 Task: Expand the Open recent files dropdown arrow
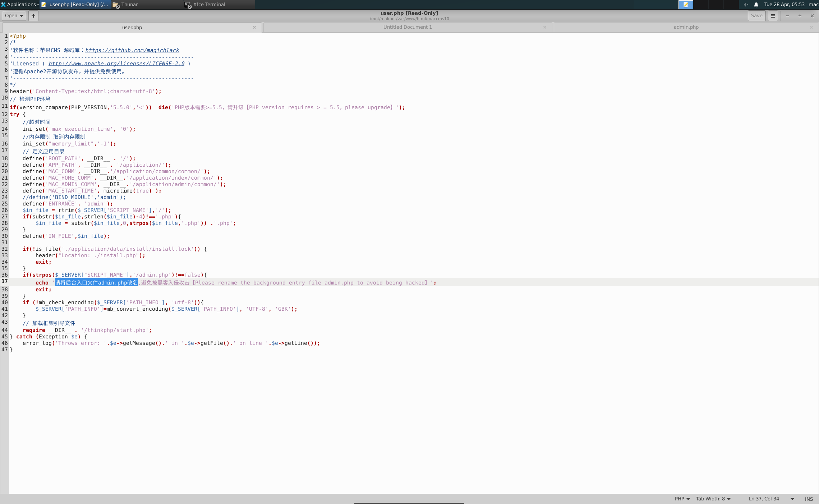coord(22,16)
